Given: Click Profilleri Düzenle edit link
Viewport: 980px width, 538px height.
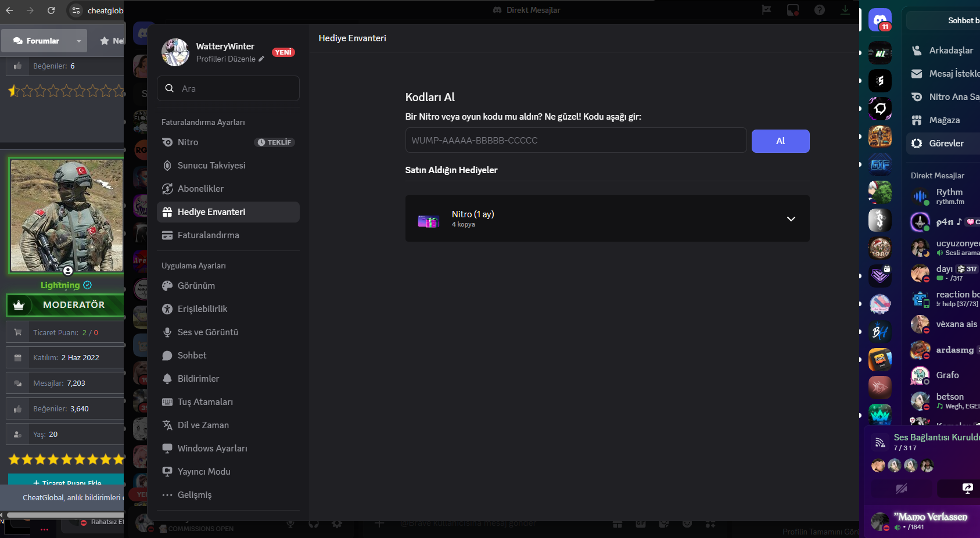Looking at the screenshot, I should 230,59.
